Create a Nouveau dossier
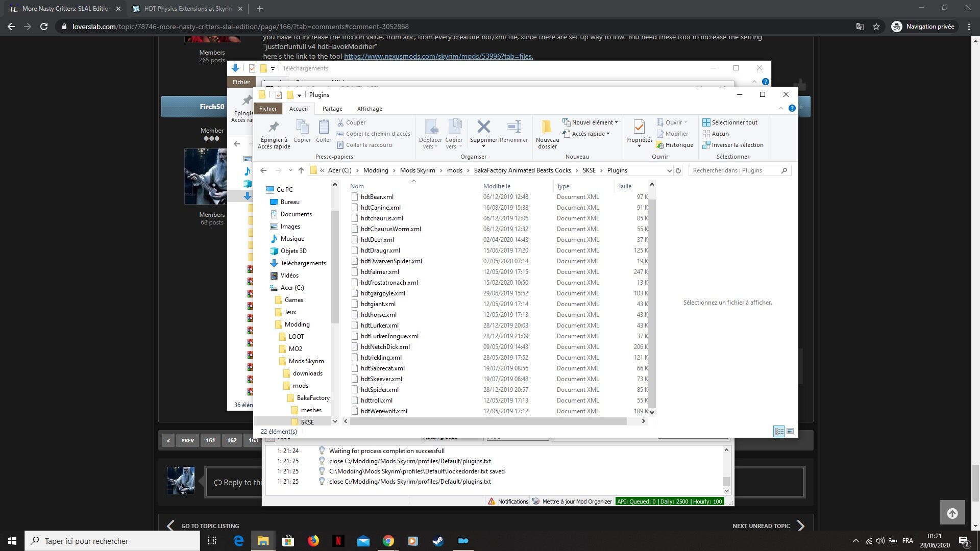Image resolution: width=980 pixels, height=551 pixels. (x=547, y=134)
